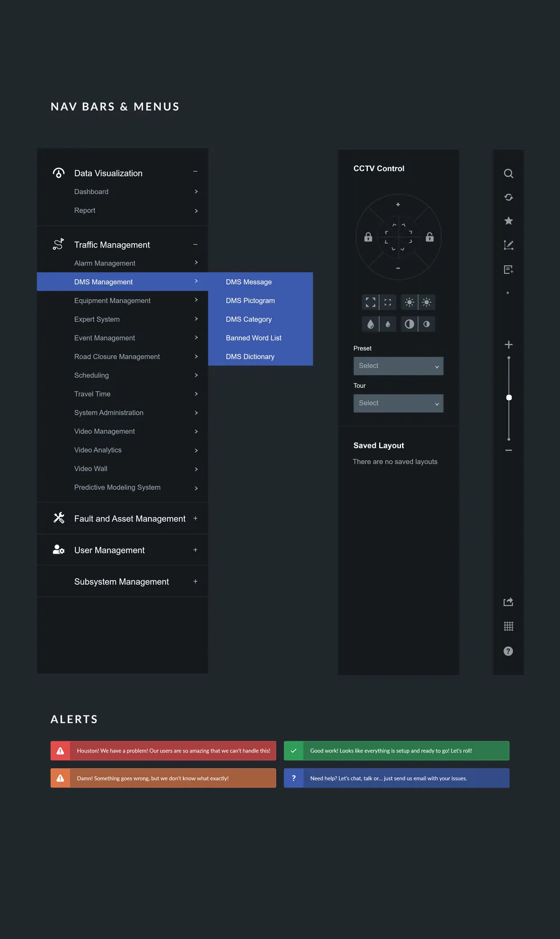Click the closed padlock in CCTV Control
Screen dimensions: 560x939
pos(368,237)
